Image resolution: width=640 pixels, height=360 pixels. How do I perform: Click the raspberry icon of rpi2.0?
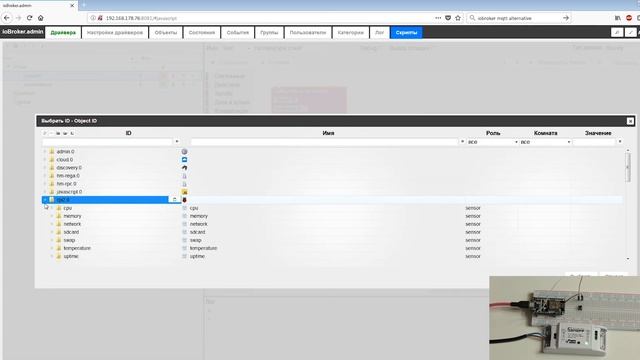[184, 200]
